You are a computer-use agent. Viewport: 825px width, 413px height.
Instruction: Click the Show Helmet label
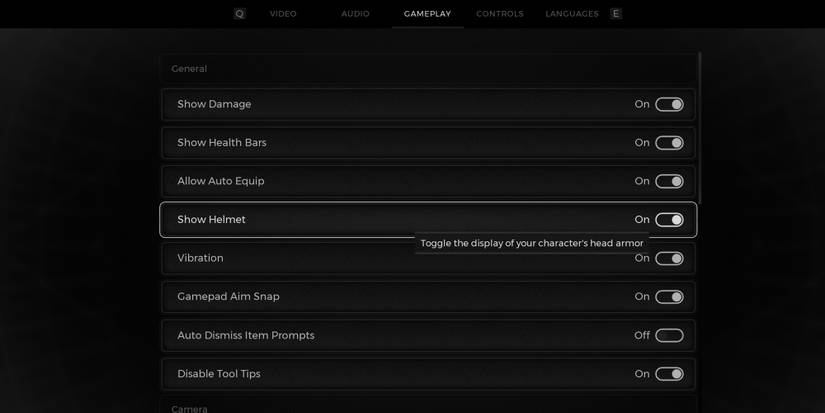tap(211, 219)
